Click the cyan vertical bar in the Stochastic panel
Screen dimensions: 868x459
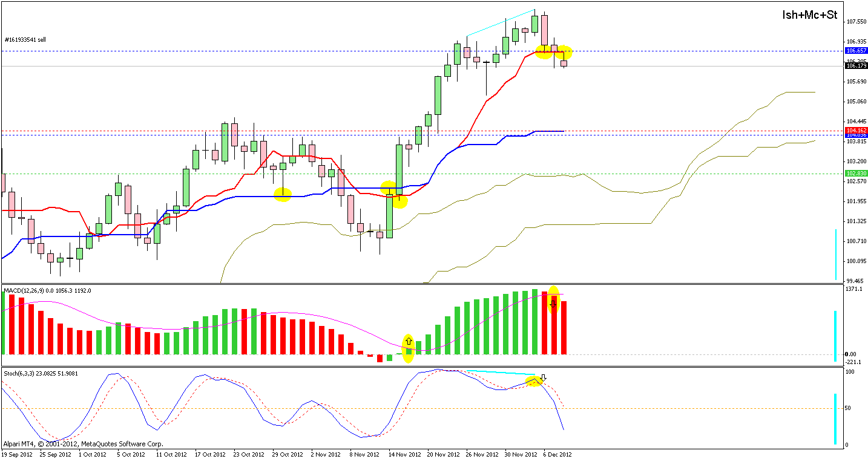click(x=835, y=419)
